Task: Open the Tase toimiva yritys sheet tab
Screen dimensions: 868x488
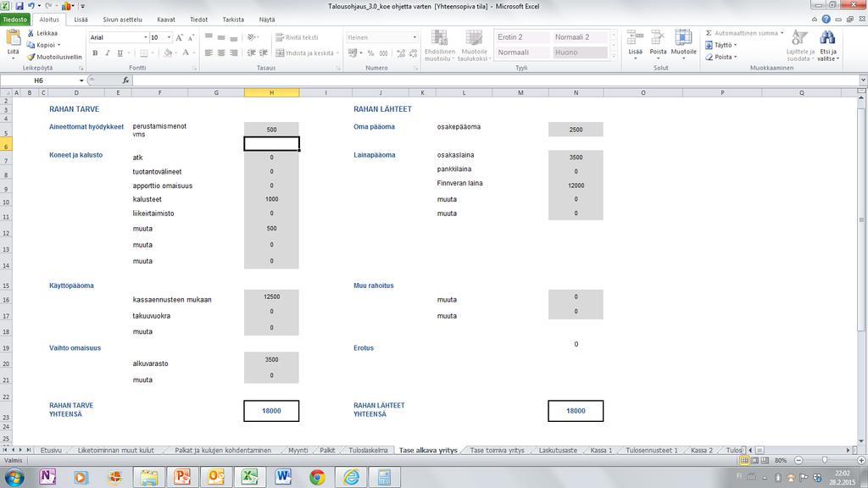Action: 497,451
